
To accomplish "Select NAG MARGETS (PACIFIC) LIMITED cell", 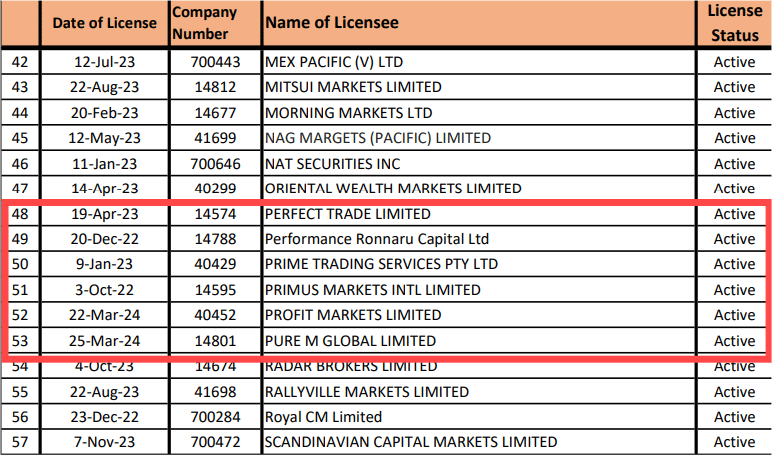I will pyautogui.click(x=378, y=138).
